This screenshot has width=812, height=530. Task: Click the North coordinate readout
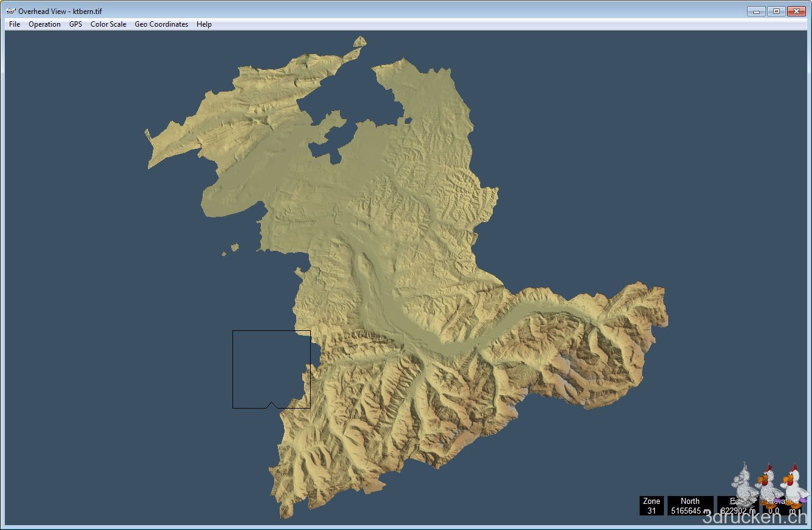pyautogui.click(x=690, y=506)
